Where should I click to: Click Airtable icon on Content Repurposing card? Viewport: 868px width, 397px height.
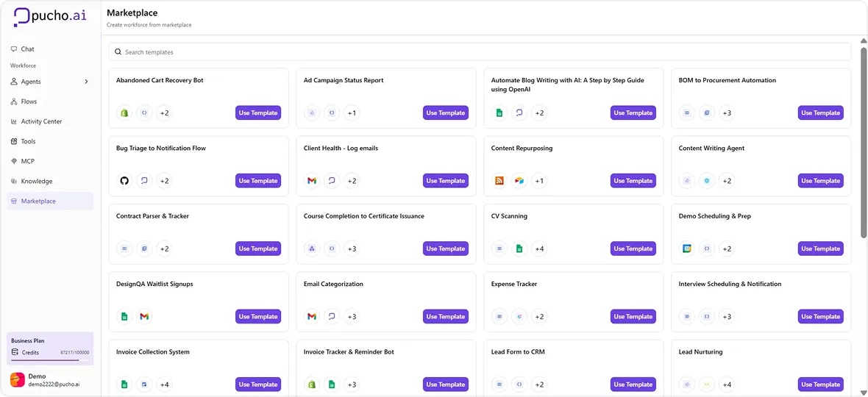pyautogui.click(x=519, y=181)
